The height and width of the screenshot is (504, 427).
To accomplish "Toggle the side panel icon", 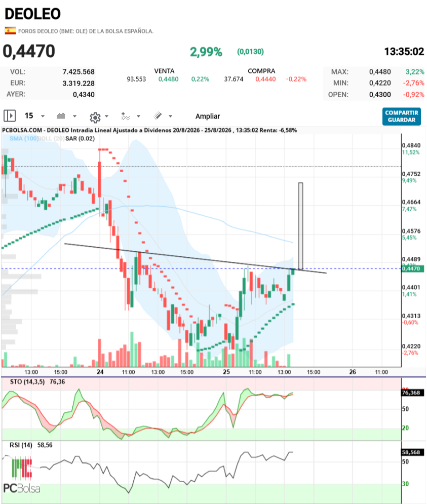I will [x=10, y=115].
